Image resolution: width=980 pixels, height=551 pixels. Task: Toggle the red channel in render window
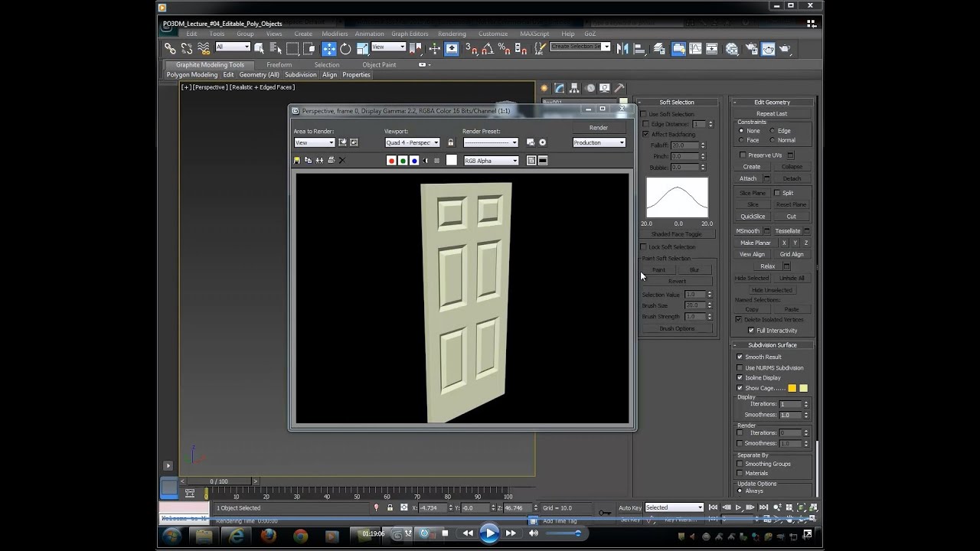pos(391,161)
